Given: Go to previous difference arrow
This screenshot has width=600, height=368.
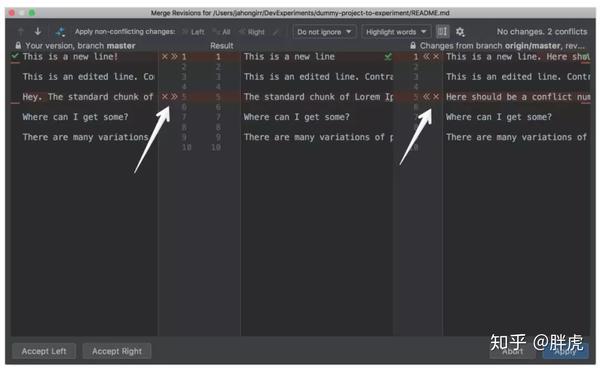Looking at the screenshot, I should click(x=21, y=31).
